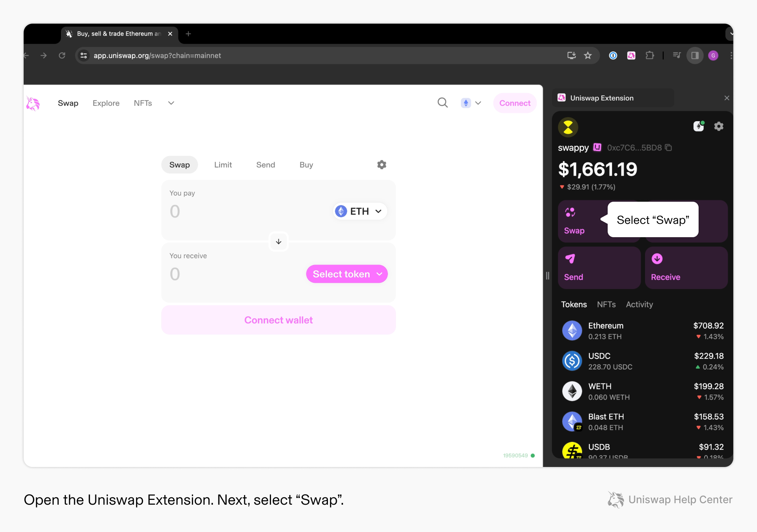This screenshot has height=532, width=757.
Task: Copy the wallet address 0xc7C6...5BD8
Action: [x=668, y=147]
